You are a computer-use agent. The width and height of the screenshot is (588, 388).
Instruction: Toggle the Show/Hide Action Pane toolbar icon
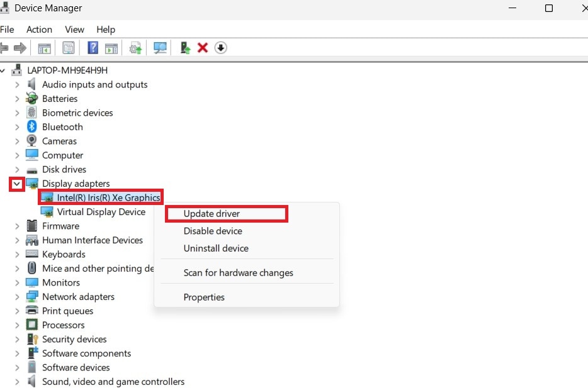pos(111,48)
